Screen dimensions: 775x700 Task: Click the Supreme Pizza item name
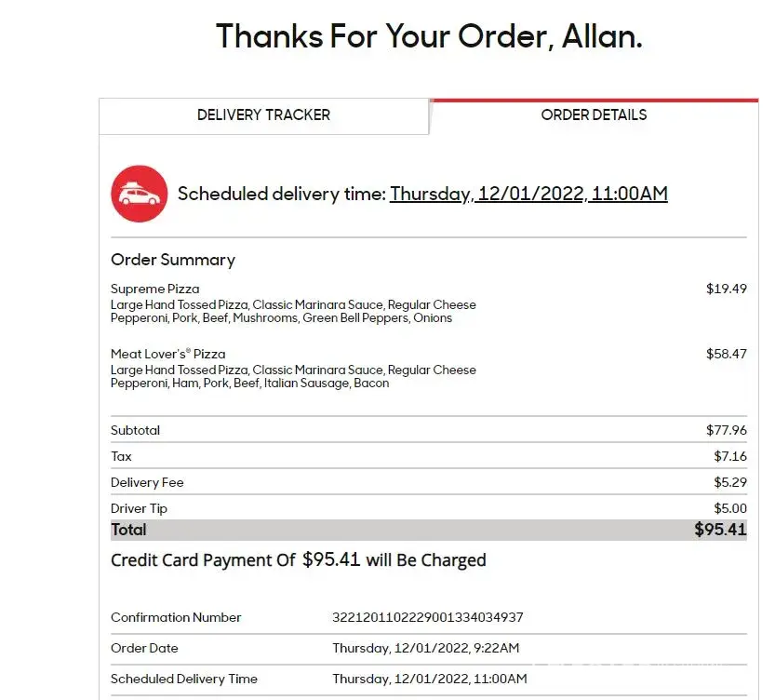click(x=155, y=289)
